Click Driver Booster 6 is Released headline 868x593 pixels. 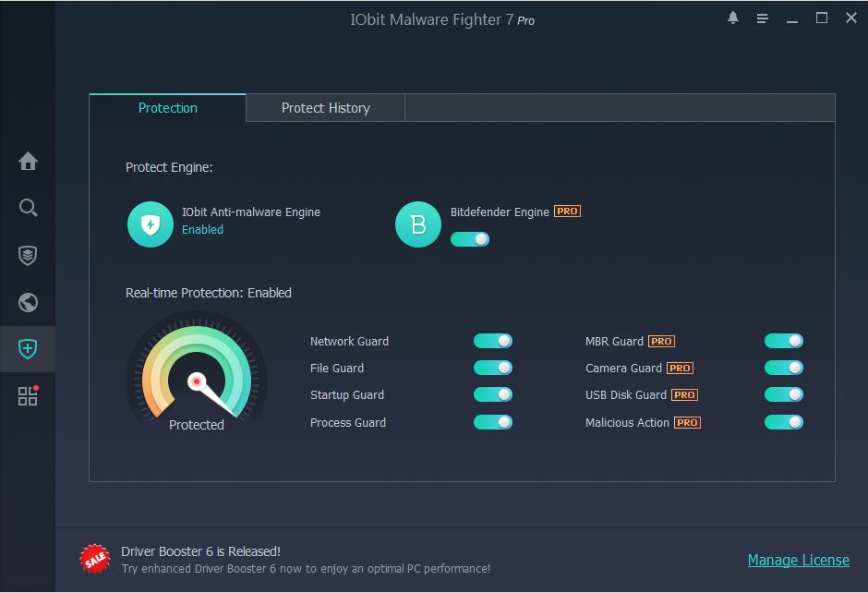point(201,551)
